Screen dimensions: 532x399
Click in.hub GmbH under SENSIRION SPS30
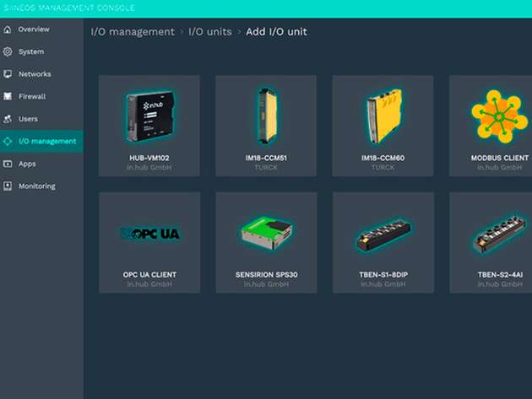(x=266, y=284)
